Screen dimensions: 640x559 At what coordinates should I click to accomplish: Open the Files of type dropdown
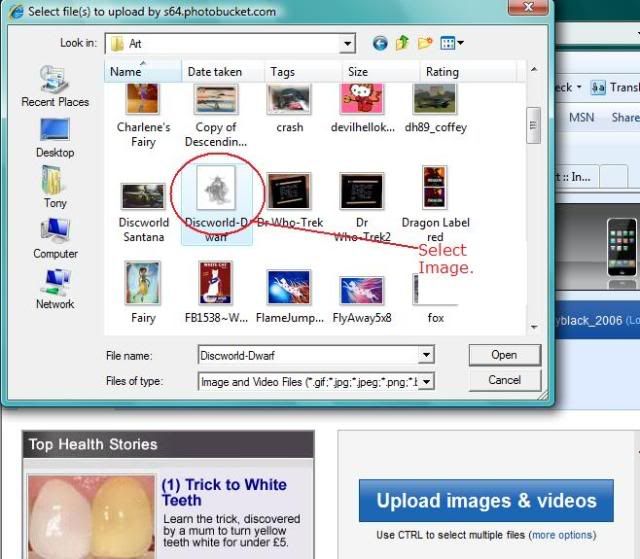coord(426,381)
